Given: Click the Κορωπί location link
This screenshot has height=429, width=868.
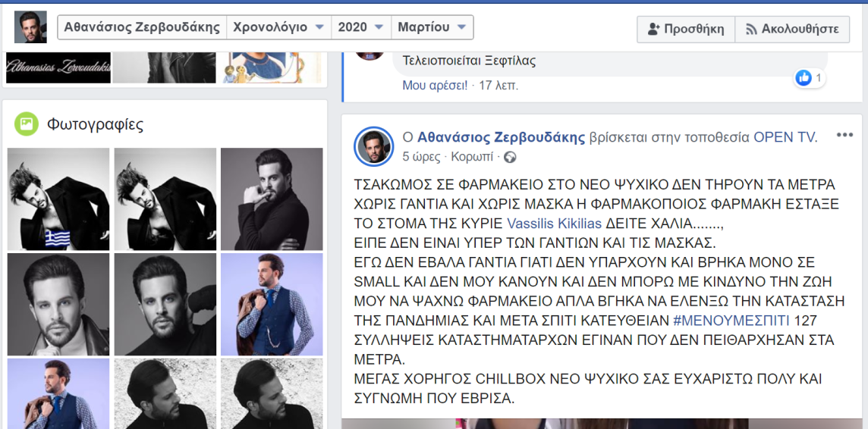Looking at the screenshot, I should click(x=472, y=157).
